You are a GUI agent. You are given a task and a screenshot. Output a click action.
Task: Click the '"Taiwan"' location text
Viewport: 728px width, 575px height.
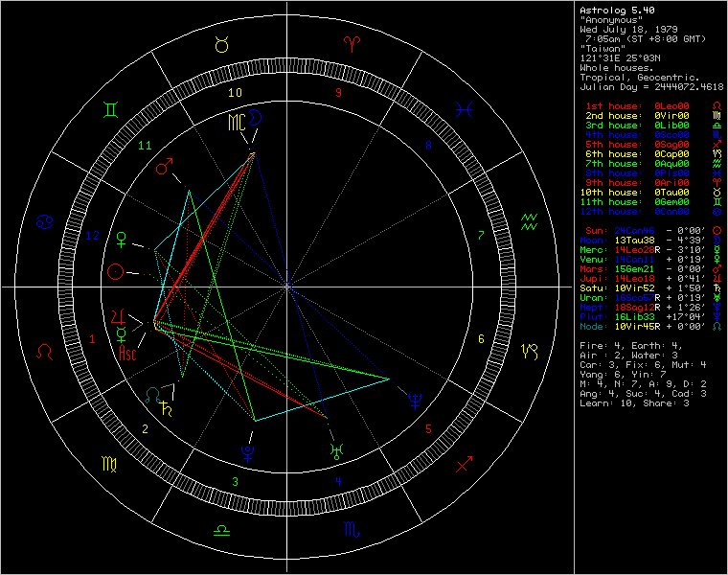point(603,48)
